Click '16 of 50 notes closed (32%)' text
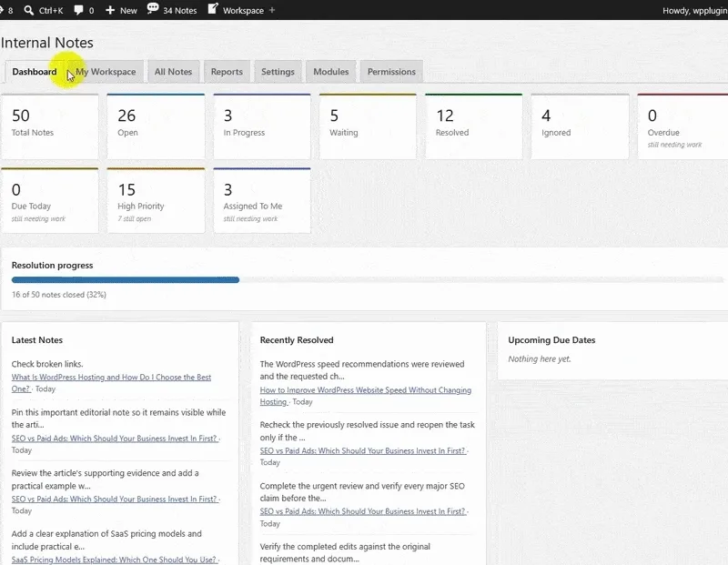 click(x=59, y=295)
